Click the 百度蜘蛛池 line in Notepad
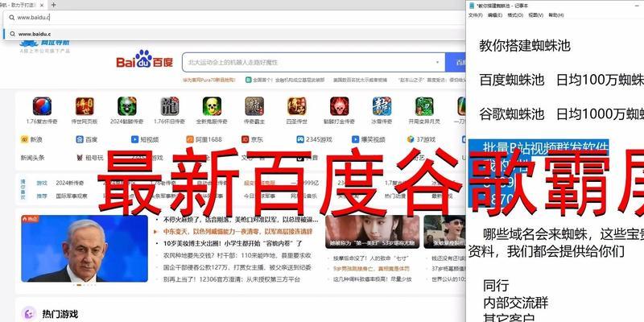Screen dimensions: 644x322 [x=561, y=80]
